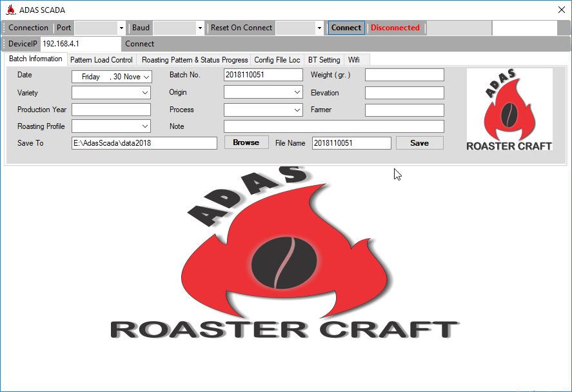This screenshot has height=392, width=572.
Task: Click the ROASTER CRAFT logo in top-right panel
Action: [x=509, y=108]
